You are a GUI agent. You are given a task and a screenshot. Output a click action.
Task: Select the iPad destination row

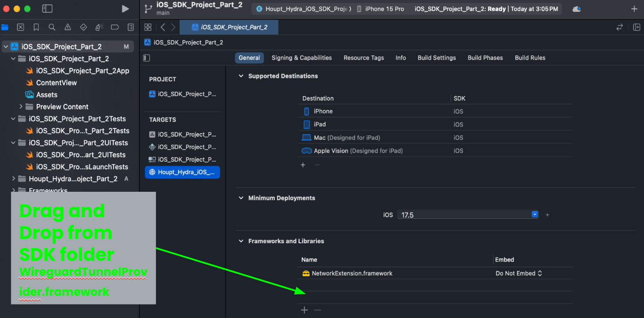pyautogui.click(x=435, y=124)
